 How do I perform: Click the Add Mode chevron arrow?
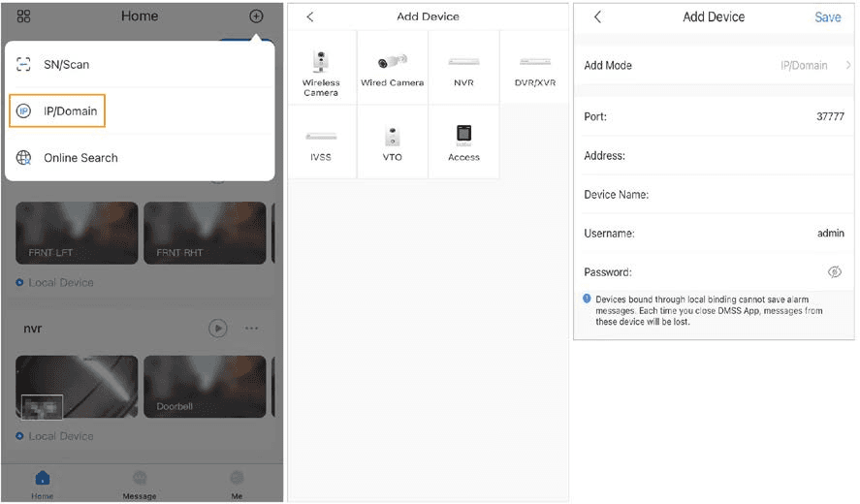coord(848,65)
